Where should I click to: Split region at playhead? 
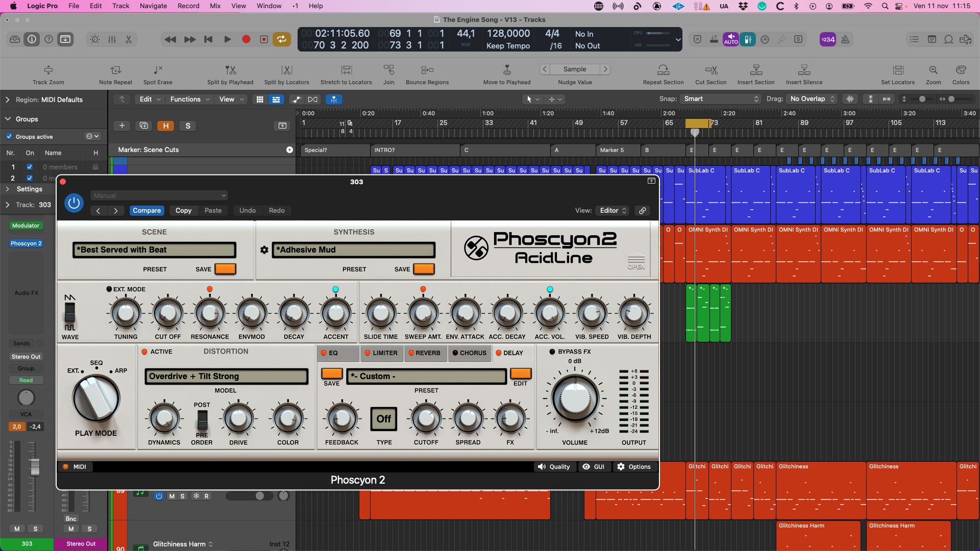[x=230, y=74]
